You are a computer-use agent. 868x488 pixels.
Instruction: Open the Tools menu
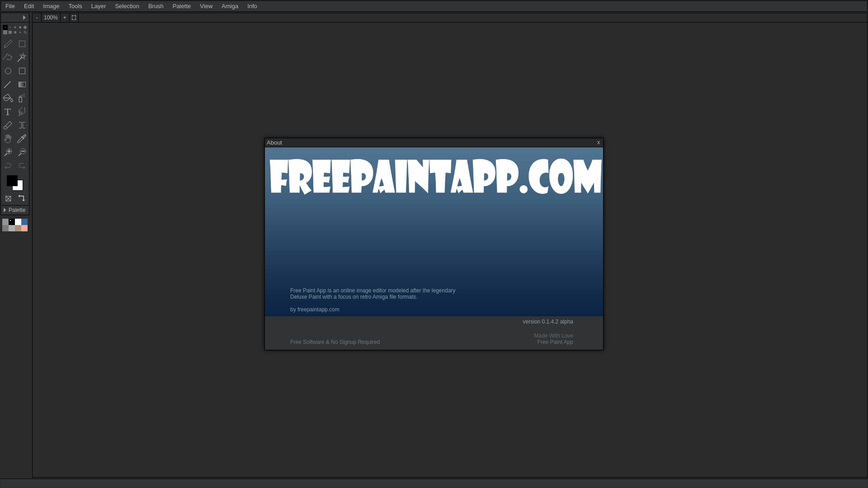click(75, 6)
